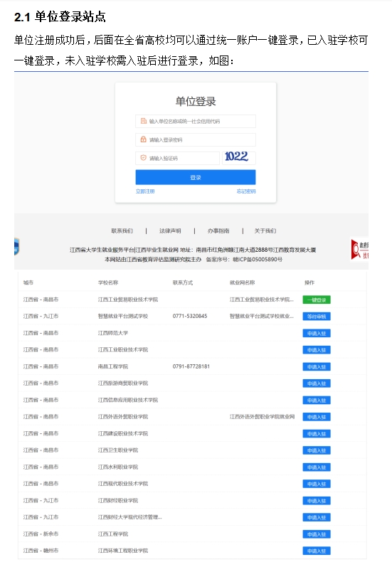
Task: Refresh the 1022 captcha image
Action: click(x=239, y=158)
